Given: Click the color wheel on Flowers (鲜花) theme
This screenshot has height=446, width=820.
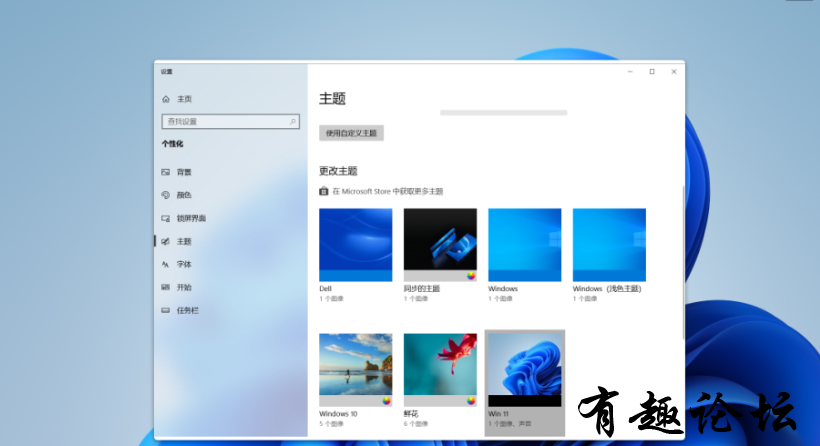Looking at the screenshot, I should (470, 400).
